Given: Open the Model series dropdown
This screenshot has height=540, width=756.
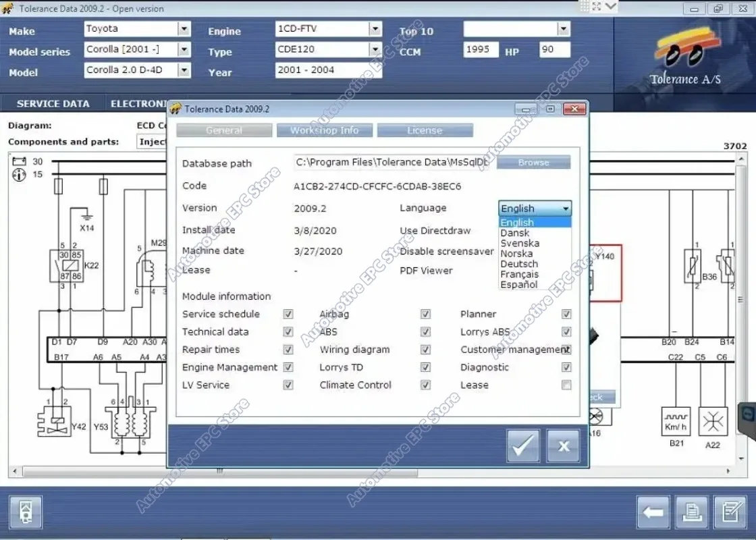Looking at the screenshot, I should point(184,49).
